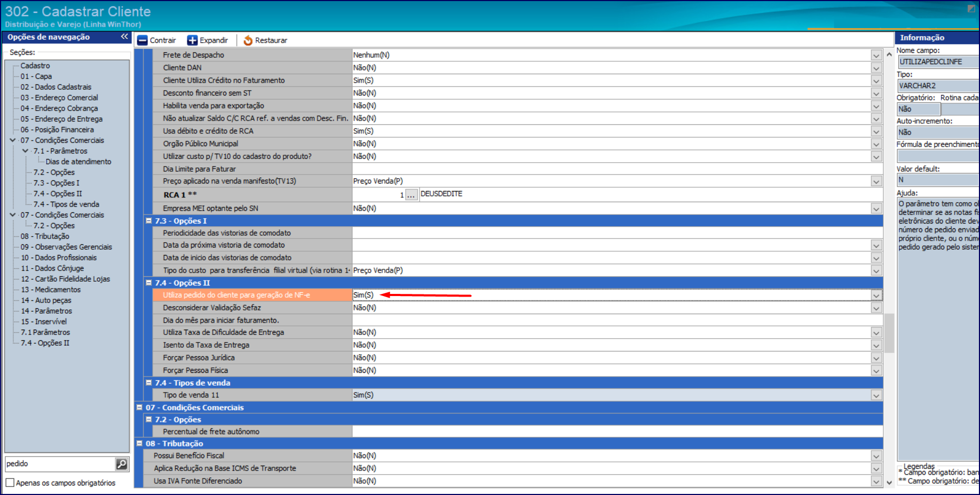Click the grid vertical scrollbar thumb

(x=889, y=333)
